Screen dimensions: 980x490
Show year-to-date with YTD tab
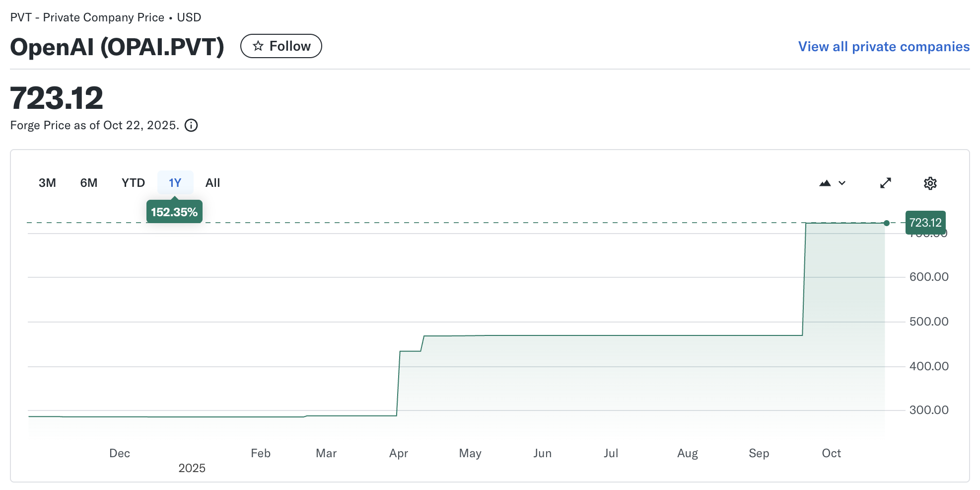(133, 183)
